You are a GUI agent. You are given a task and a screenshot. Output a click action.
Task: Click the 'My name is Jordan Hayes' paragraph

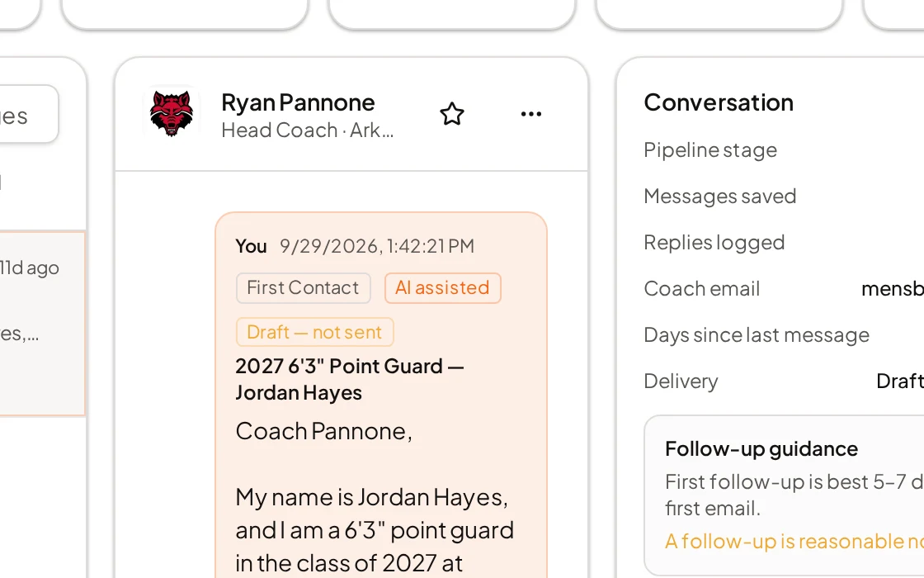point(375,529)
